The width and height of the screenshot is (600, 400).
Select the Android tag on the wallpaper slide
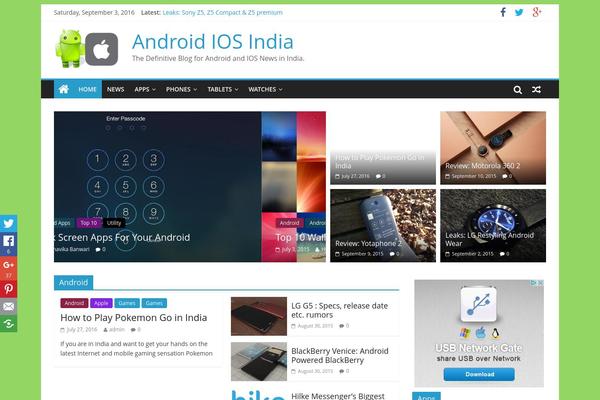289,223
